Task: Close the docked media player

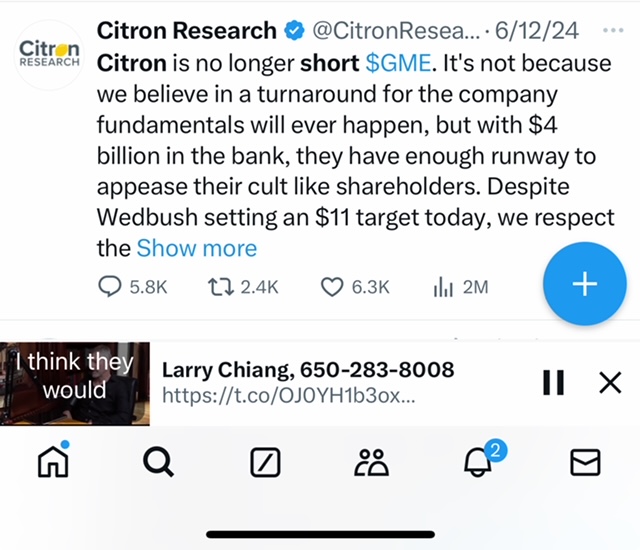Action: (x=609, y=382)
